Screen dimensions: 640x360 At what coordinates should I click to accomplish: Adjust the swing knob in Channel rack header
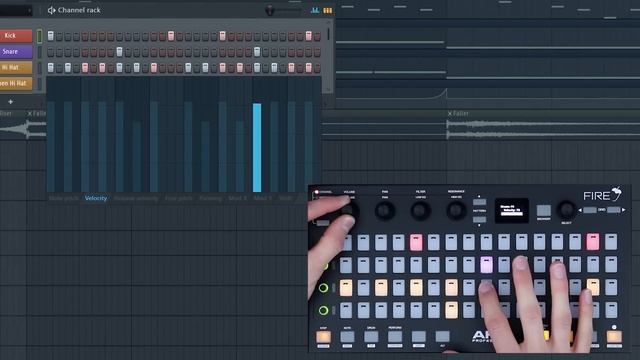click(x=269, y=11)
